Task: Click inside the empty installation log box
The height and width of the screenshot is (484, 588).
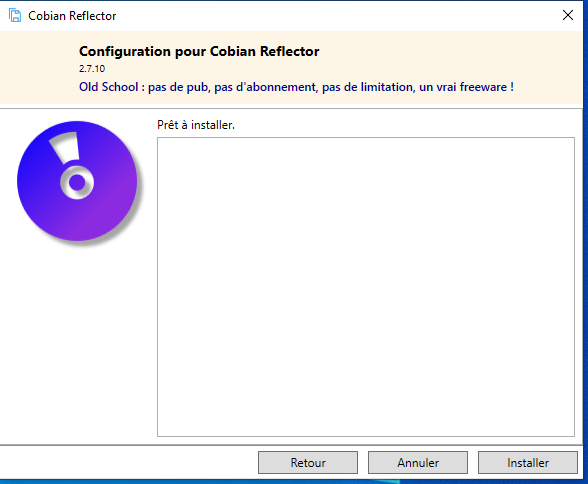Action: point(366,287)
